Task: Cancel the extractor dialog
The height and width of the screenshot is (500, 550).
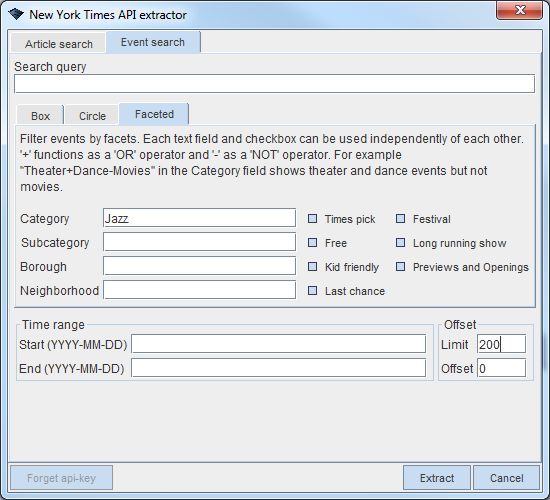Action: coord(506,478)
